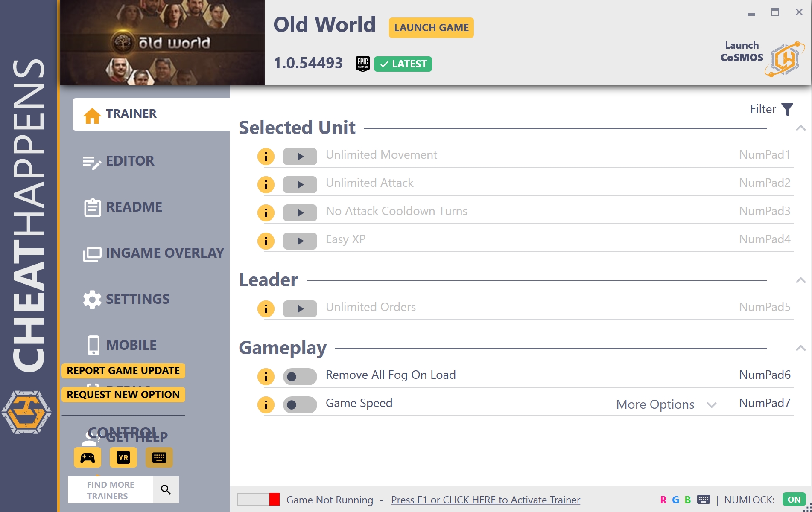Activate Unlimited Movement play button
The width and height of the screenshot is (812, 512).
(x=300, y=157)
